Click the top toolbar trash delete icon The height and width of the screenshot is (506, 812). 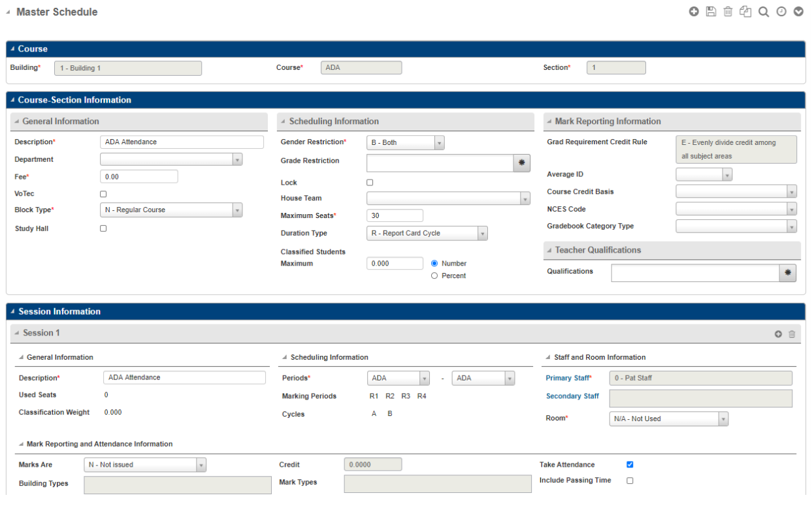click(x=728, y=12)
